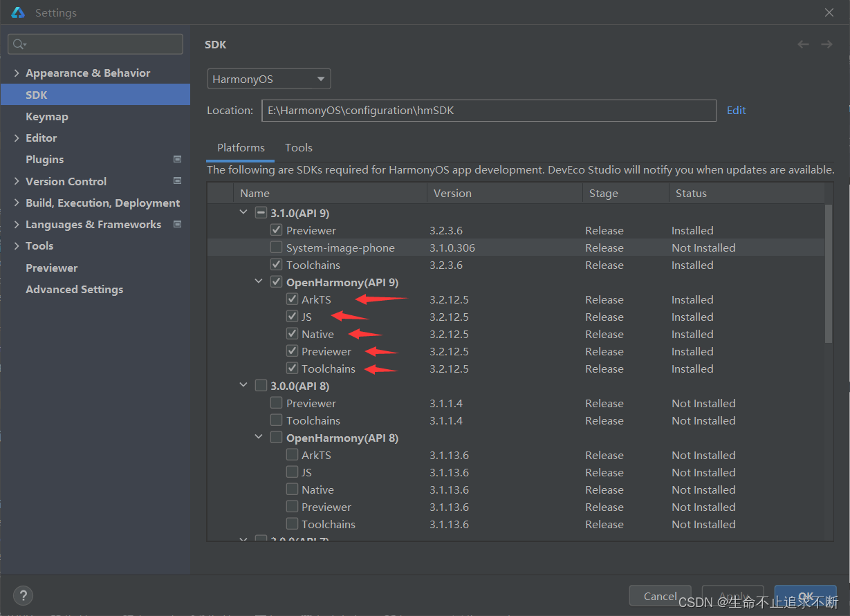
Task: Select SDK in the settings sidebar
Action: (95, 95)
